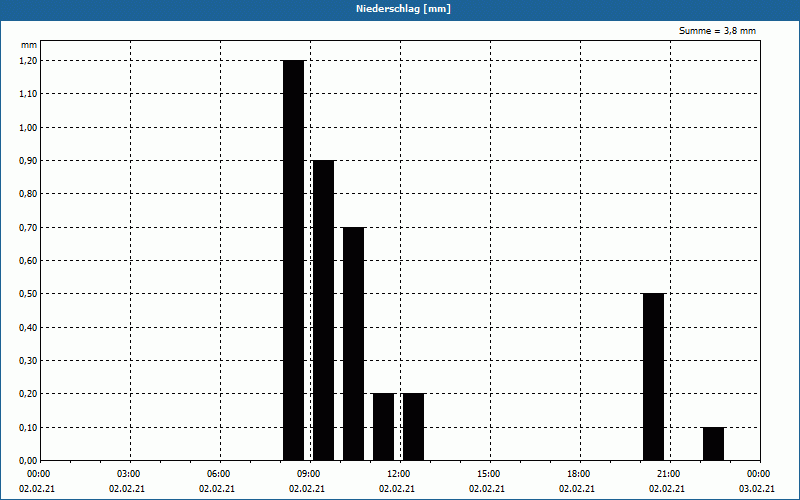
Task: Click the 09:00 time axis label
Action: (x=308, y=474)
